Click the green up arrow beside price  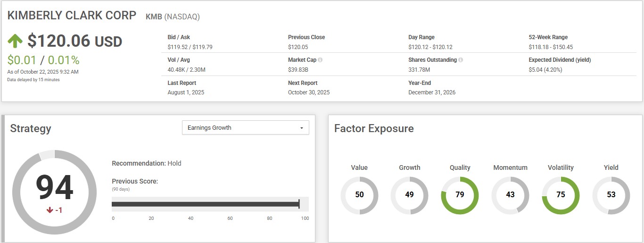[x=15, y=41]
